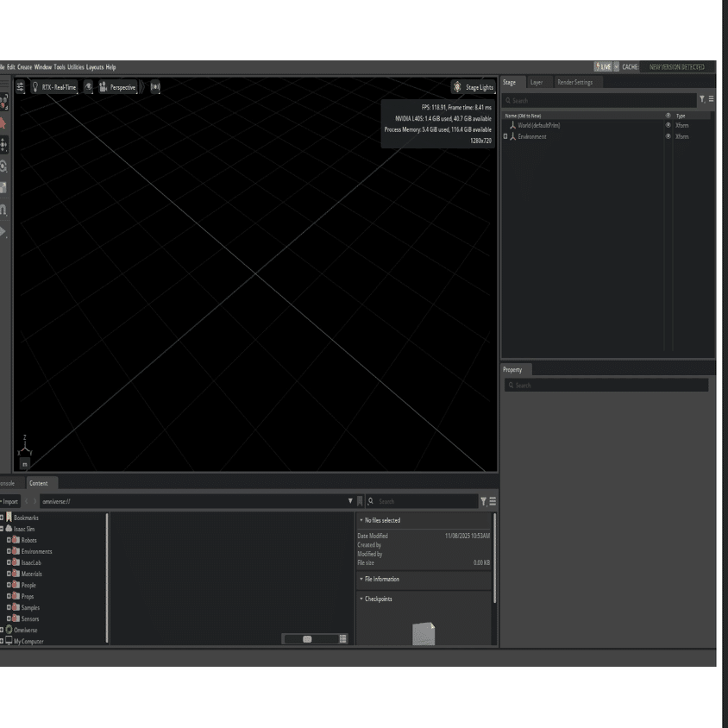The height and width of the screenshot is (728, 728).
Task: Expand the Environment prim
Action: 505,136
